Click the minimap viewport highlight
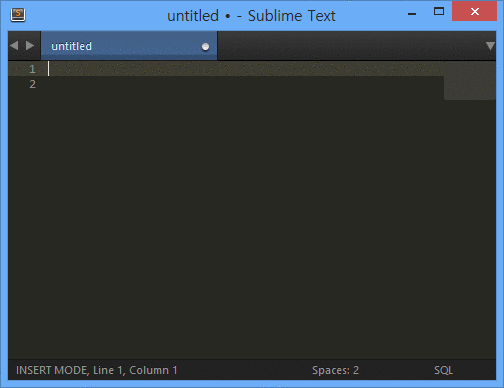This screenshot has height=388, width=504. point(470,81)
